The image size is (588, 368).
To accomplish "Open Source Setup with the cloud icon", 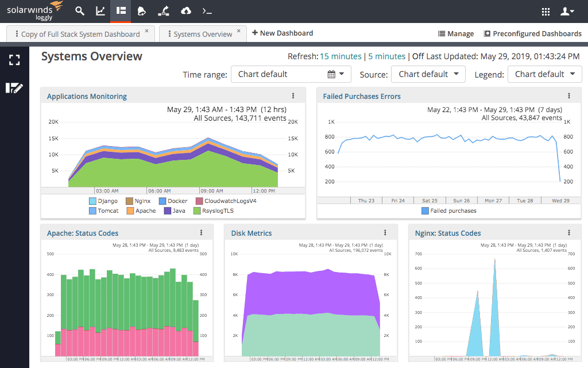I will coord(185,11).
